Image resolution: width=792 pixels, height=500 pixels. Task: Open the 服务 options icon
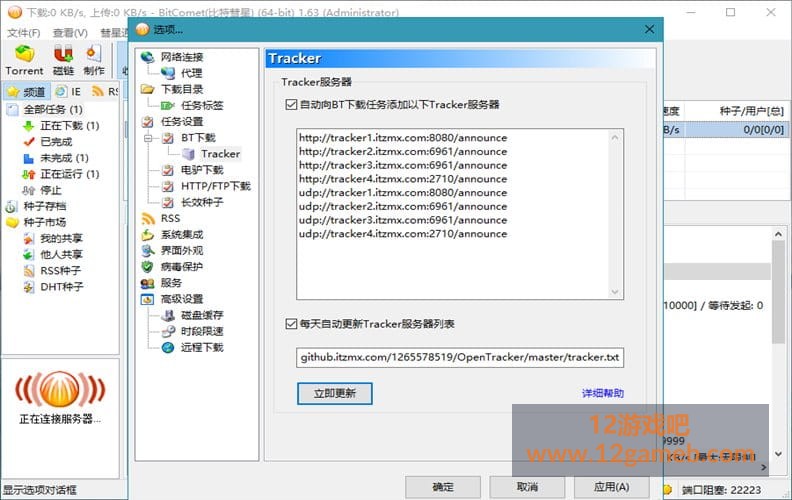pyautogui.click(x=147, y=283)
